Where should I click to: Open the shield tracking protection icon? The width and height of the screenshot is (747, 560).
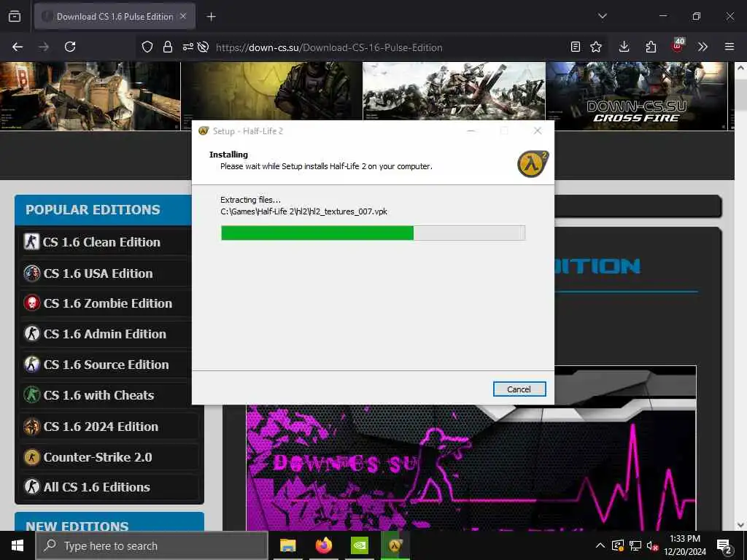(x=147, y=47)
